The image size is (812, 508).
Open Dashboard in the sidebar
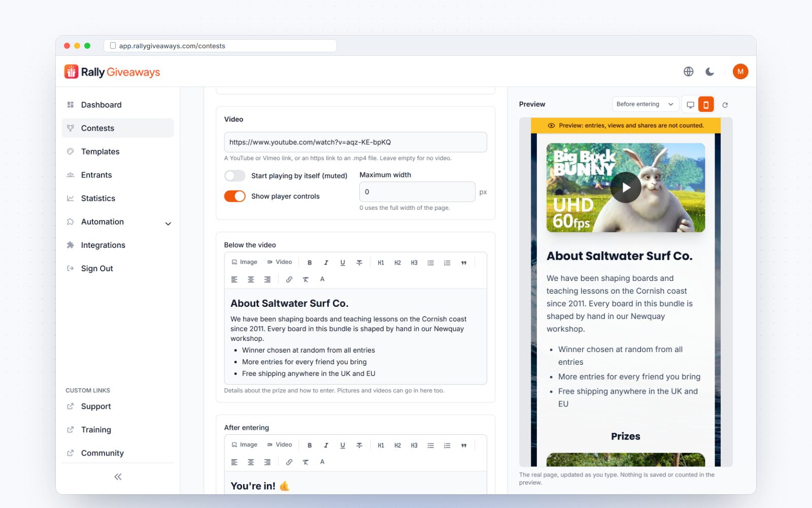coord(118,105)
